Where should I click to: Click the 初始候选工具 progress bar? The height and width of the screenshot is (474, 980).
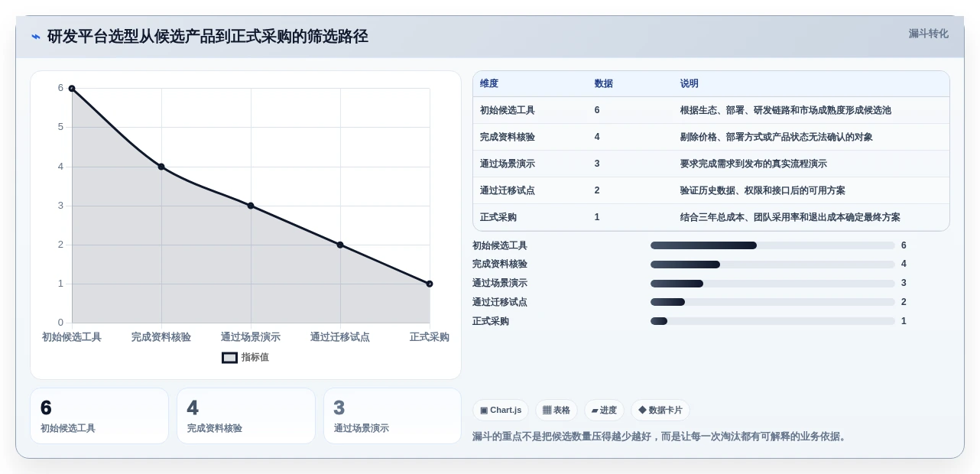coord(773,245)
